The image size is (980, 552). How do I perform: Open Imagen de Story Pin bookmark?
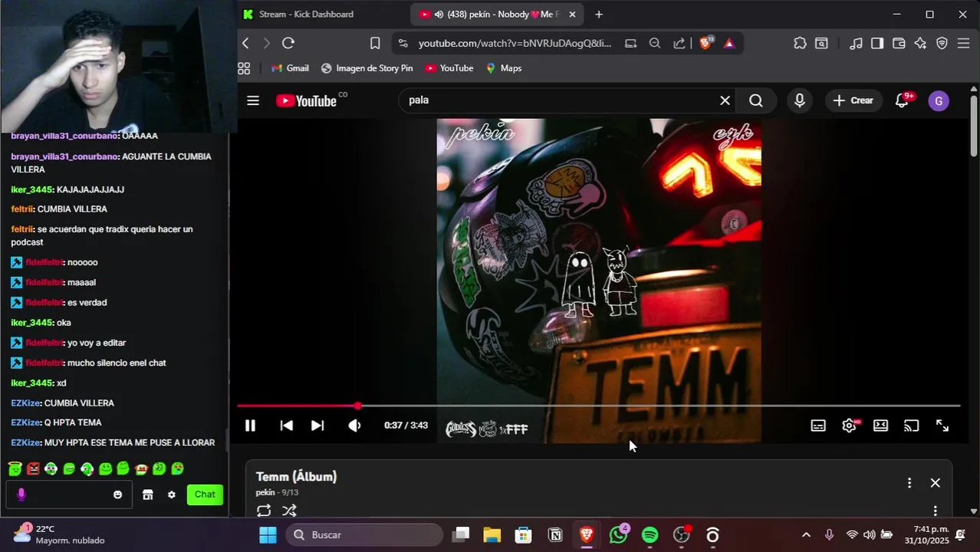pos(367,68)
